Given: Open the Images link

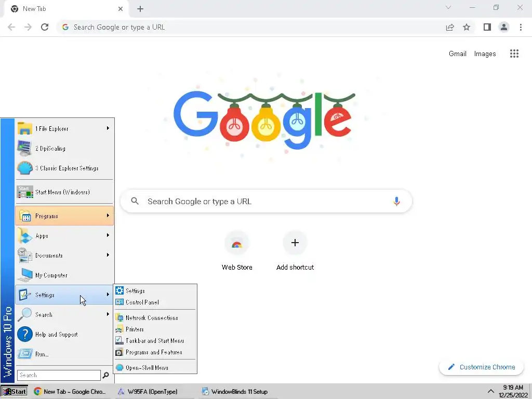Looking at the screenshot, I should point(485,54).
